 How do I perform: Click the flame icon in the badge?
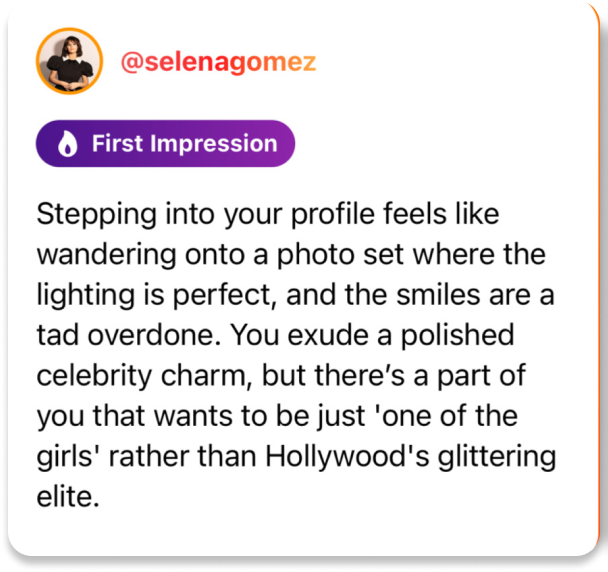point(67,144)
